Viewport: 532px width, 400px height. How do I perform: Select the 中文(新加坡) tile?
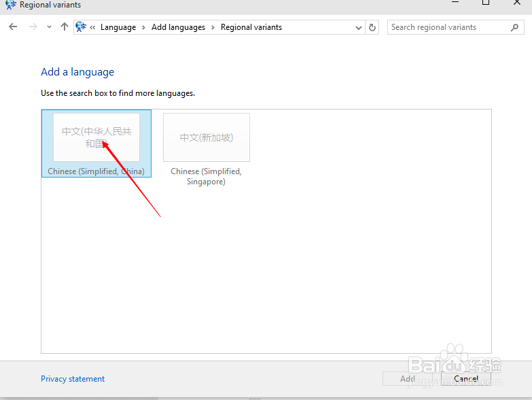207,137
